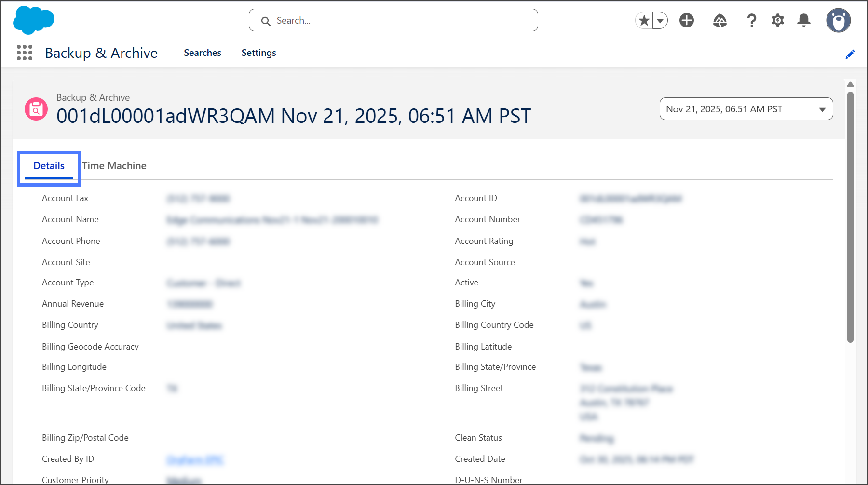Click the vertical scrollbar up arrow
868x485 pixels.
coord(850,84)
